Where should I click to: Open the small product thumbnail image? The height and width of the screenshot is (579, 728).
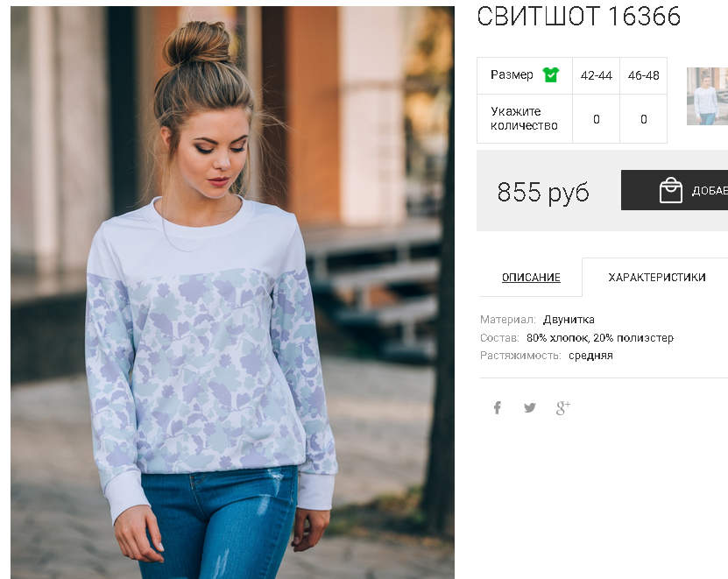click(x=707, y=96)
